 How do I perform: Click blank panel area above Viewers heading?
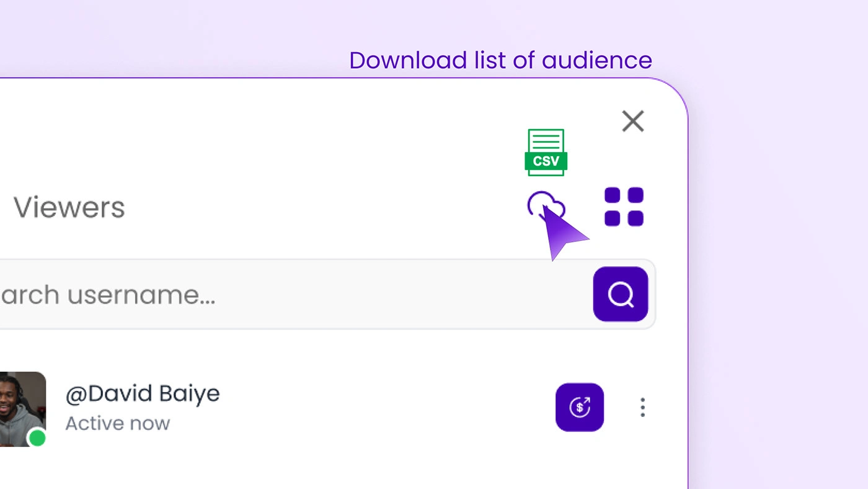(248, 137)
